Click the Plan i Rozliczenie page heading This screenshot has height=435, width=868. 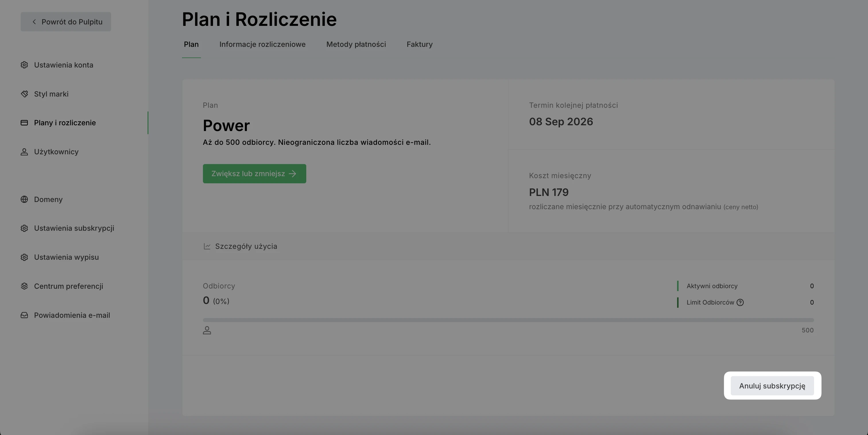(x=259, y=19)
